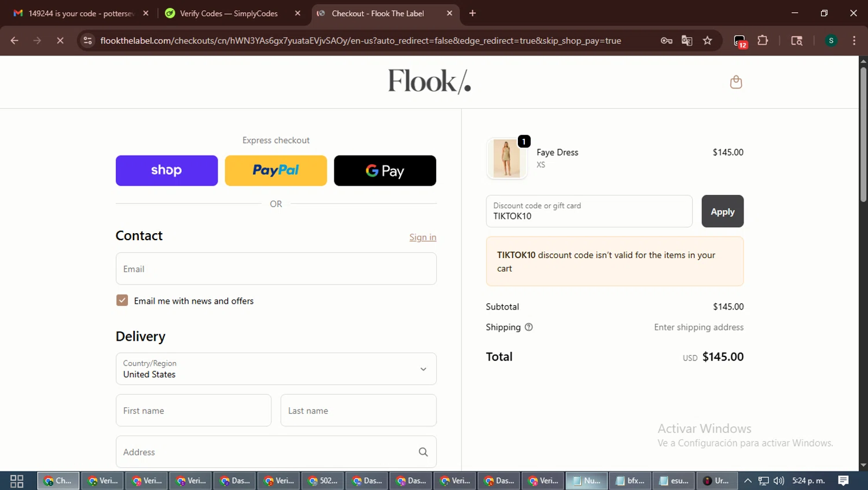Open the 502... taskbar Chrome window
This screenshot has height=490, width=868.
click(323, 481)
